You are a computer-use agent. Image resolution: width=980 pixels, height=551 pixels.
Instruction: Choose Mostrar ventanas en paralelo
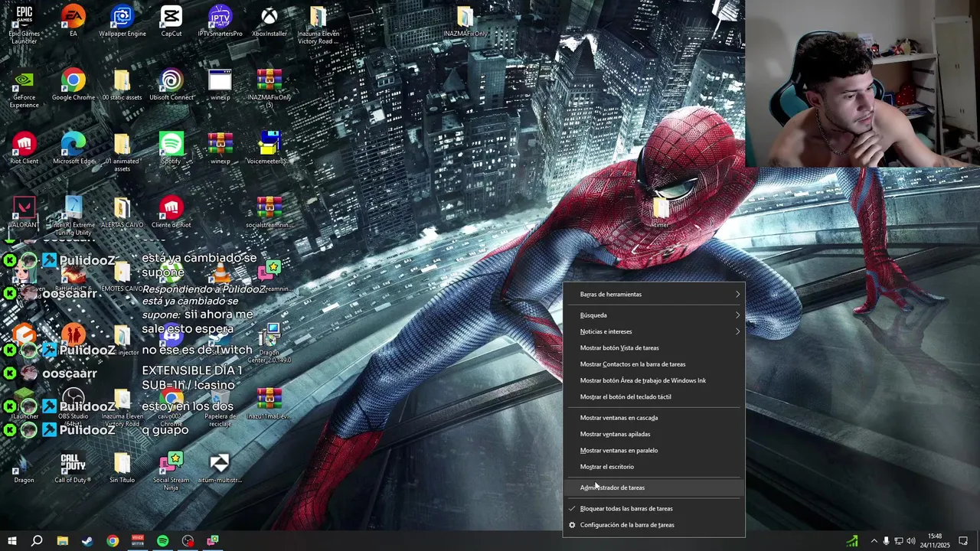tap(654, 450)
